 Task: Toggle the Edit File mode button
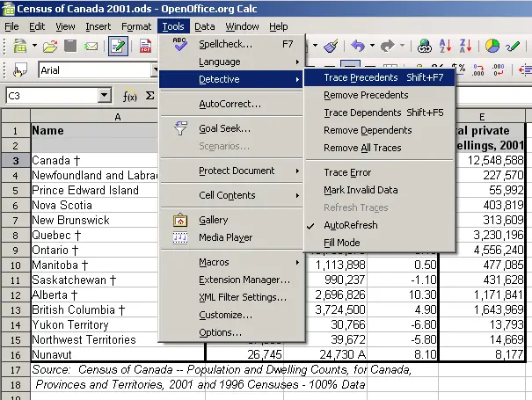118,46
